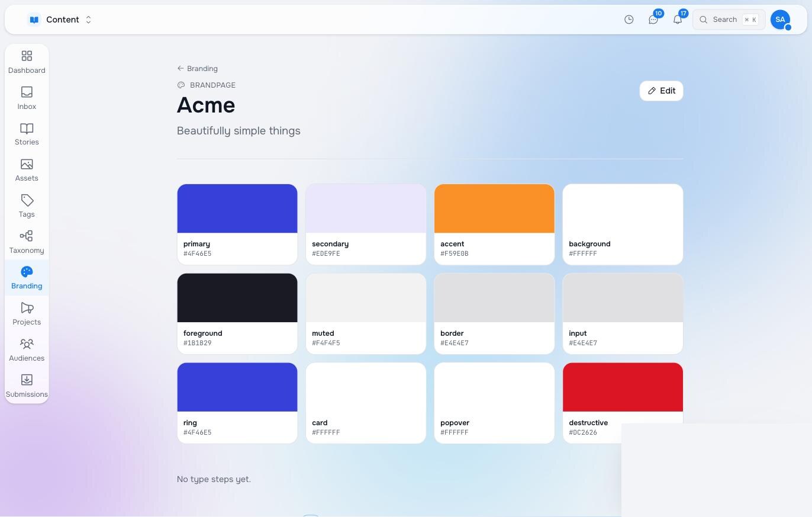Open the recent history clock icon
812x517 pixels.
(629, 20)
